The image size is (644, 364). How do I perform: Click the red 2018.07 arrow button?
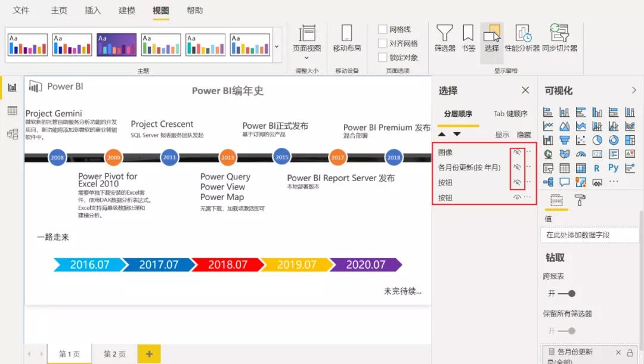click(228, 265)
